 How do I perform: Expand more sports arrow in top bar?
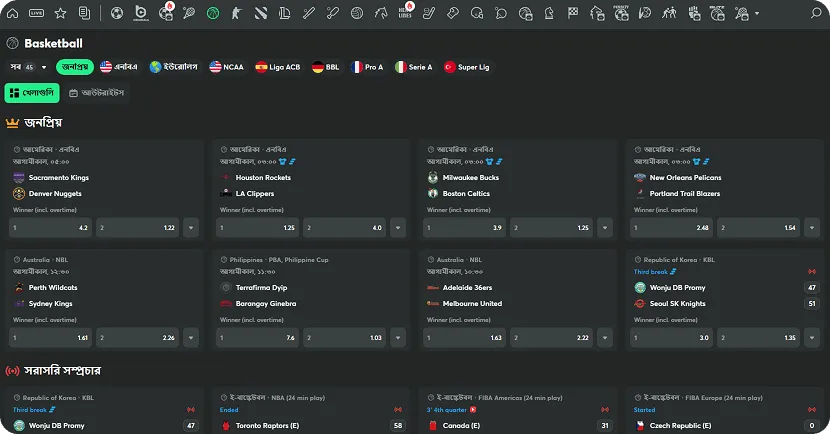(x=757, y=13)
